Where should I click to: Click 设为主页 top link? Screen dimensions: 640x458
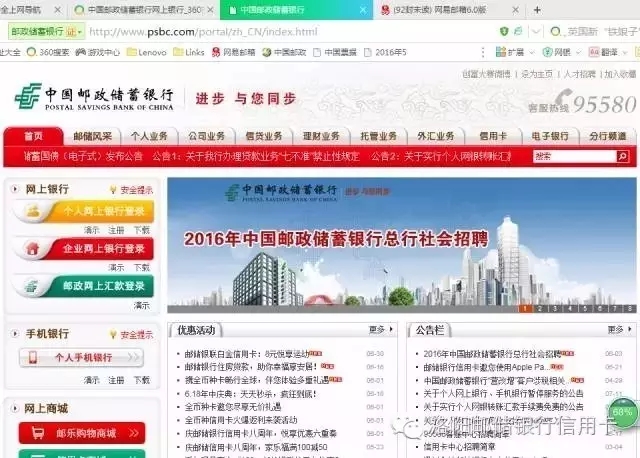[537, 74]
